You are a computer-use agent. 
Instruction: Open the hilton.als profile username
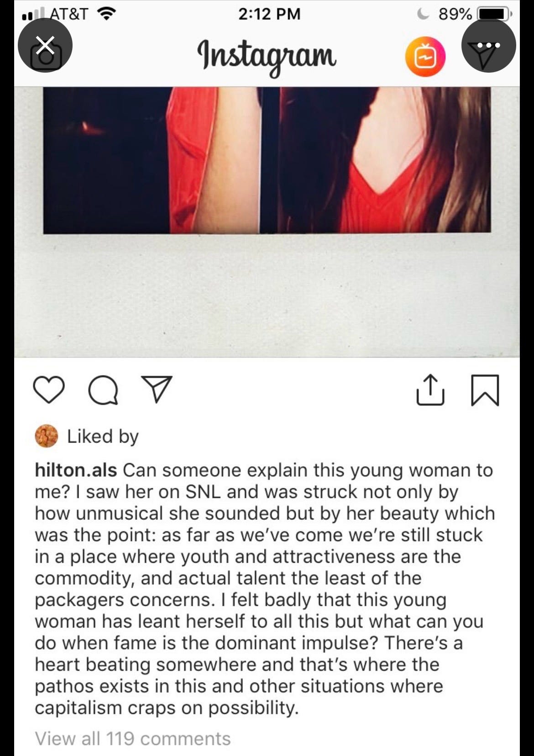[76, 470]
